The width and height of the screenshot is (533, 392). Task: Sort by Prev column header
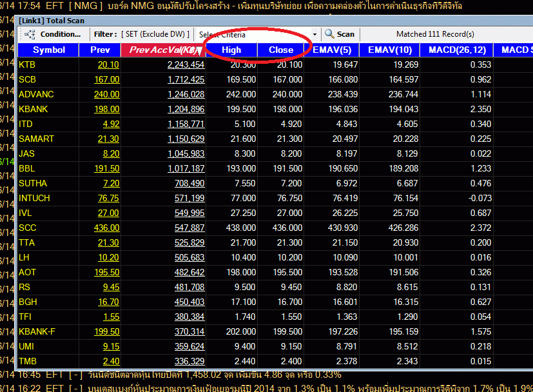click(100, 50)
